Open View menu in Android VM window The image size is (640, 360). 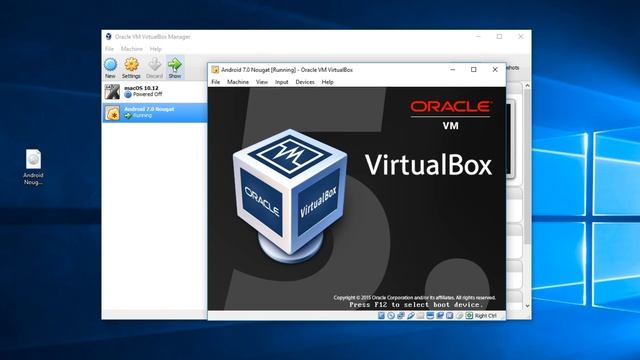(x=262, y=82)
